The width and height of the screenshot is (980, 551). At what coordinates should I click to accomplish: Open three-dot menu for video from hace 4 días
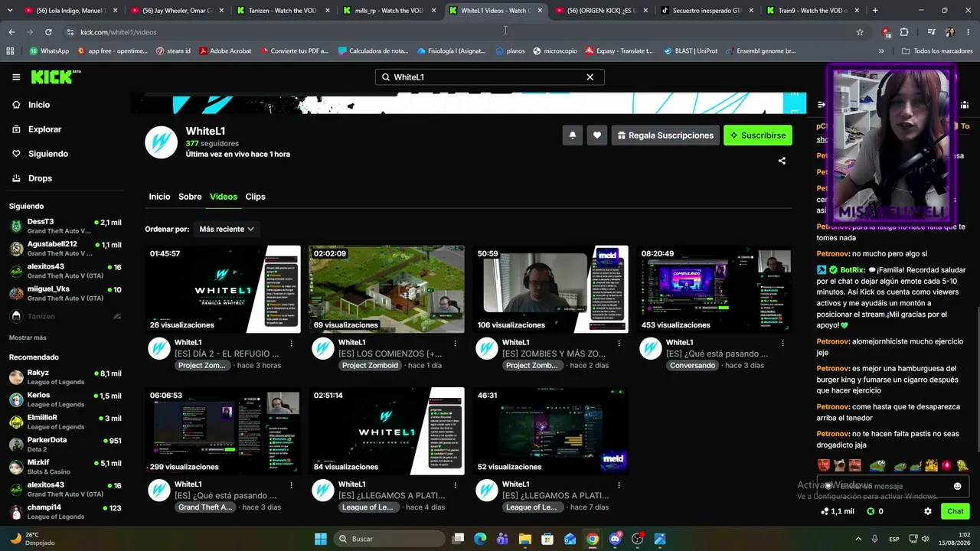tap(455, 484)
